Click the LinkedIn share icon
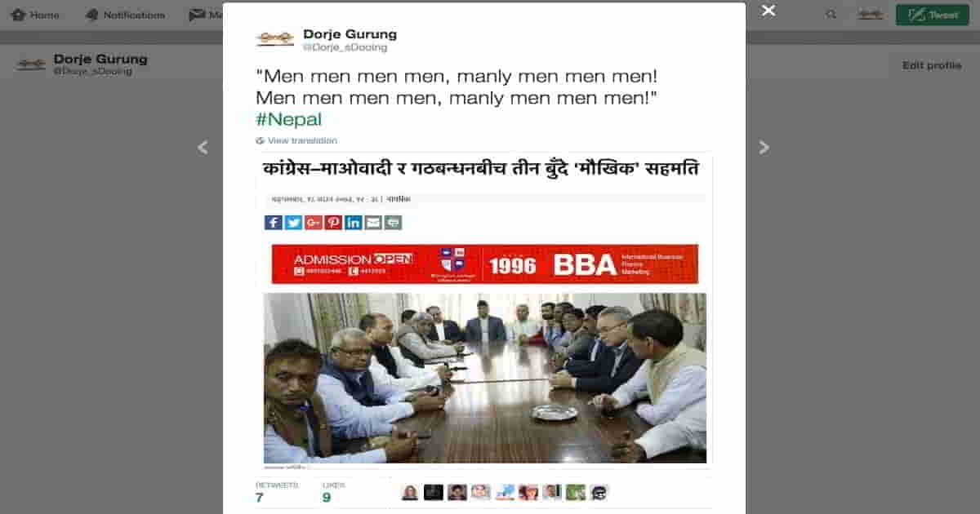Viewport: 980px width, 514px height. pos(353,223)
